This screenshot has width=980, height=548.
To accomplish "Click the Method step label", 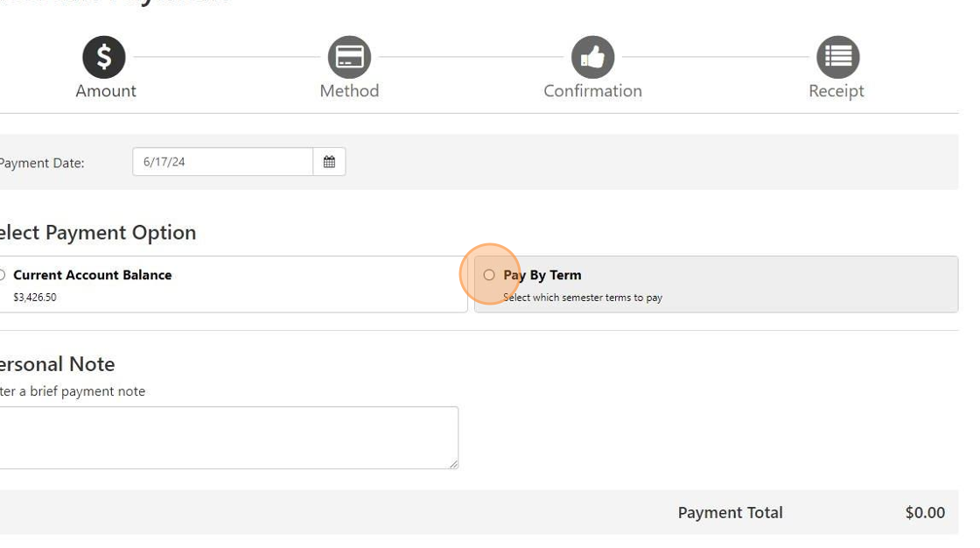I will click(x=349, y=91).
